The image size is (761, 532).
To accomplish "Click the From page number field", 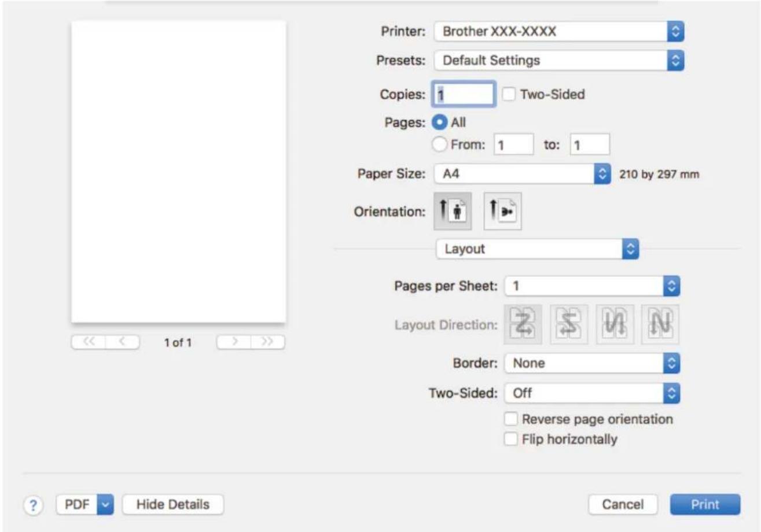I will point(513,143).
